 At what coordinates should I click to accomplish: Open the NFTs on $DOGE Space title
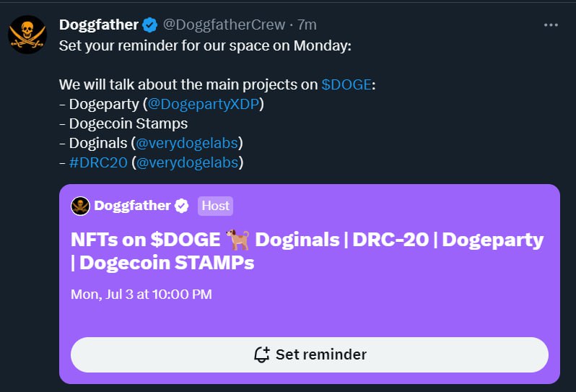307,251
